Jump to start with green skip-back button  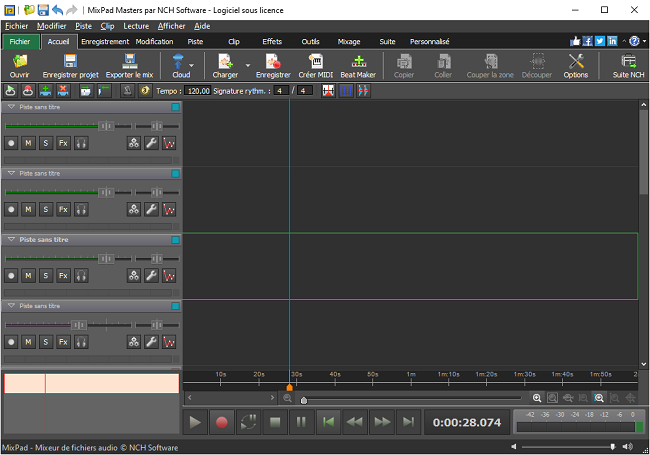[328, 422]
